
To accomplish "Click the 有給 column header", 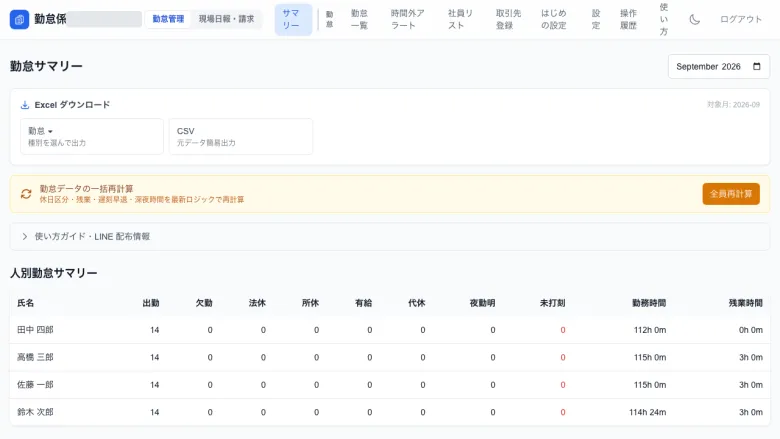I will [364, 303].
